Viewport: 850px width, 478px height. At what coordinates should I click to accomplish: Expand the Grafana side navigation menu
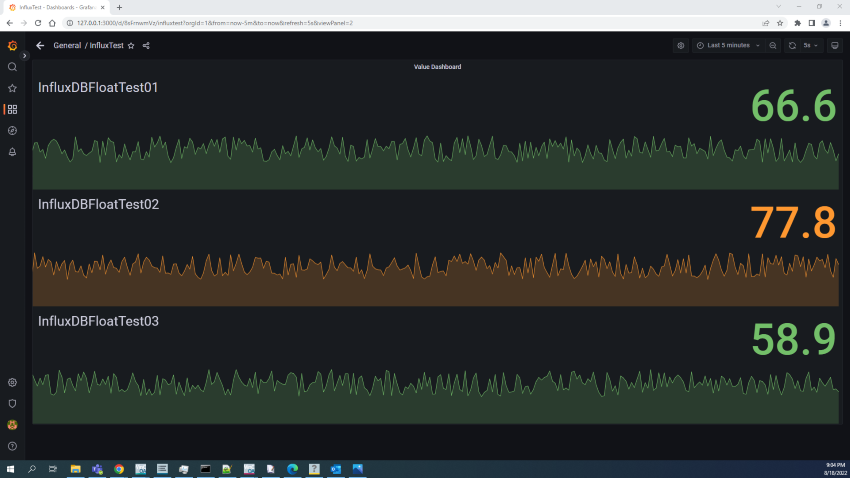24,56
